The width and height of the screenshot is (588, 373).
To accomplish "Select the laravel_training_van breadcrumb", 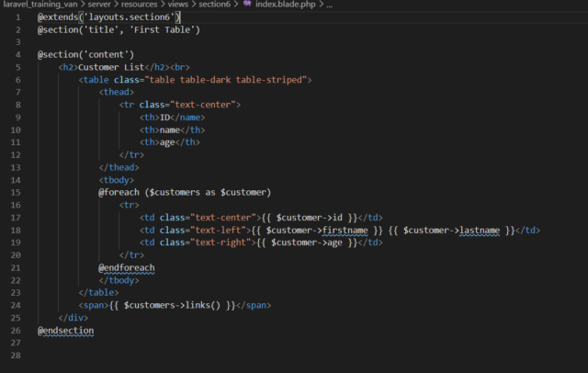I will (x=40, y=5).
